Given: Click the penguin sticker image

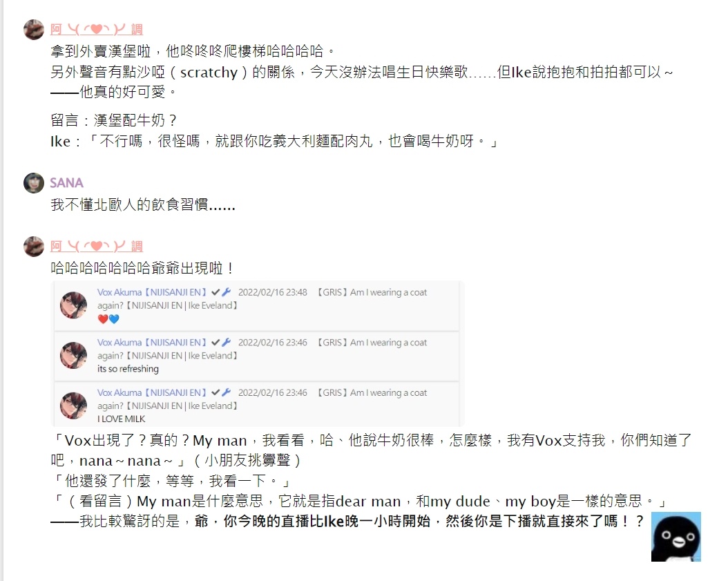Looking at the screenshot, I should click(676, 537).
